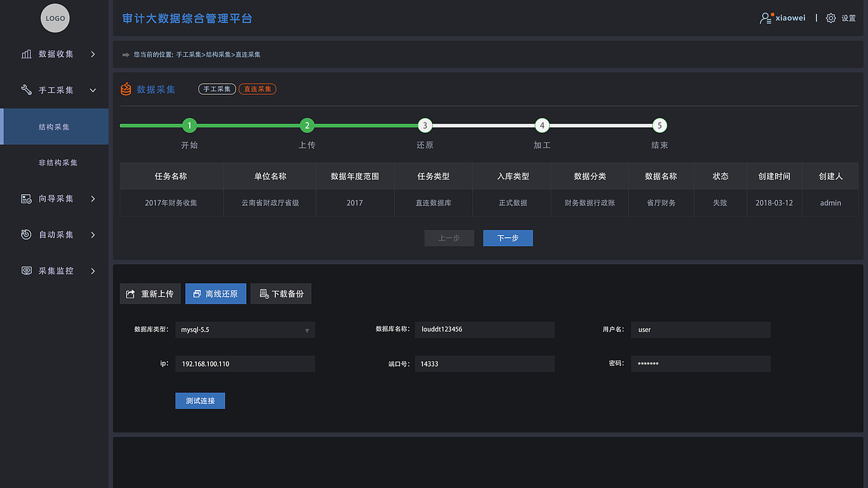This screenshot has width=868, height=488.
Task: Click the 下一步 button
Action: [x=508, y=238]
